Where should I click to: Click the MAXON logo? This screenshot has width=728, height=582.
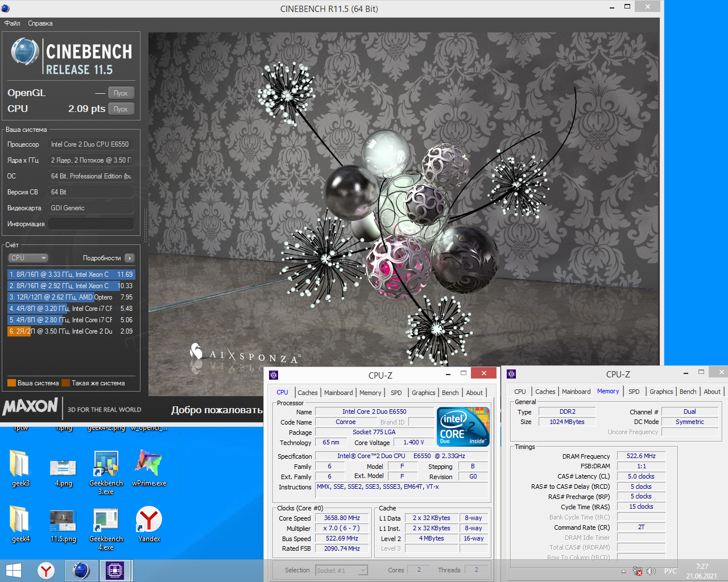click(x=30, y=406)
